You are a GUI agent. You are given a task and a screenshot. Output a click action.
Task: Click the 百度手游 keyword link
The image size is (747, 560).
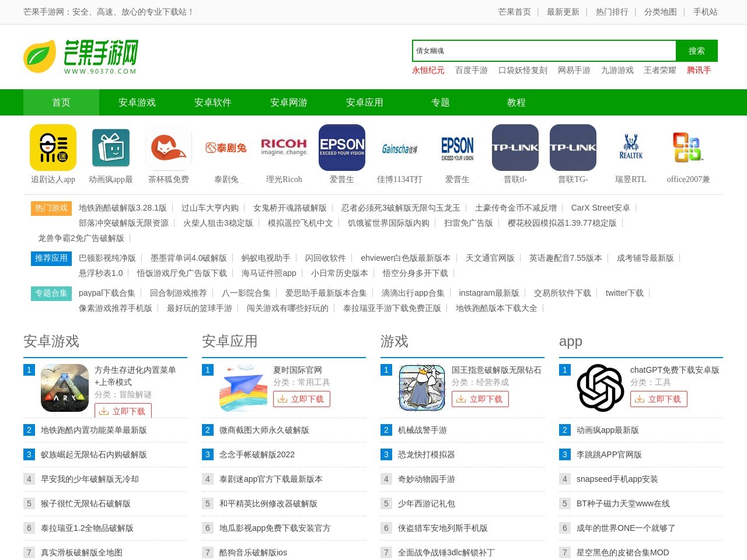click(x=472, y=70)
